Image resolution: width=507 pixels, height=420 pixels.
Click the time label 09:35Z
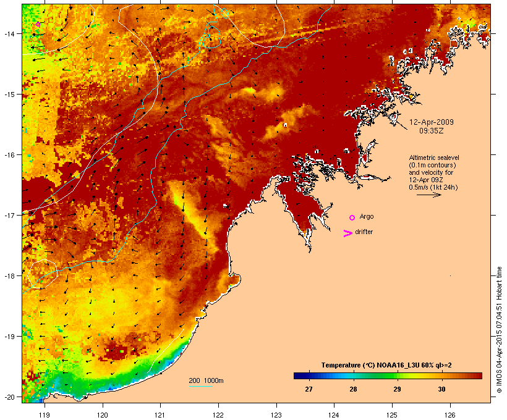432,131
